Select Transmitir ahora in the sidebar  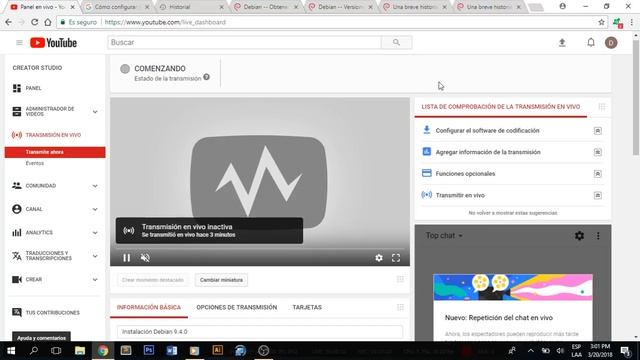[x=55, y=152]
